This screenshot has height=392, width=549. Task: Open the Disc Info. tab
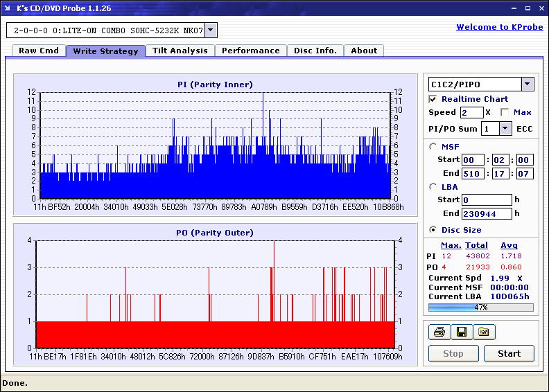point(315,51)
